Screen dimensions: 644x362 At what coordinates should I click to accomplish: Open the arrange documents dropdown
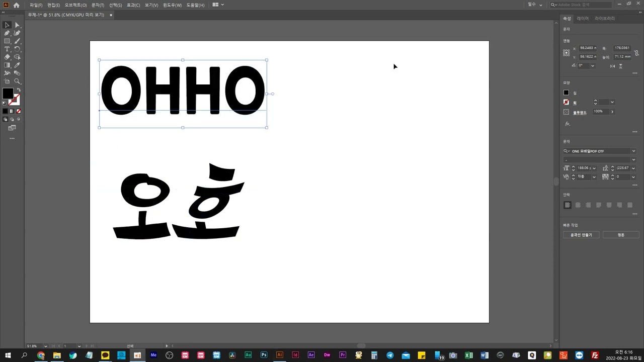tap(218, 5)
